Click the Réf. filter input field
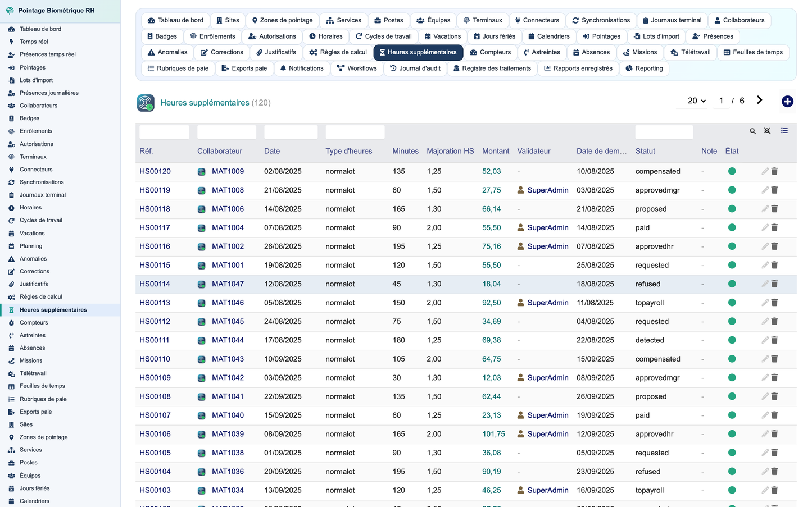This screenshot has width=812, height=507. click(x=164, y=132)
